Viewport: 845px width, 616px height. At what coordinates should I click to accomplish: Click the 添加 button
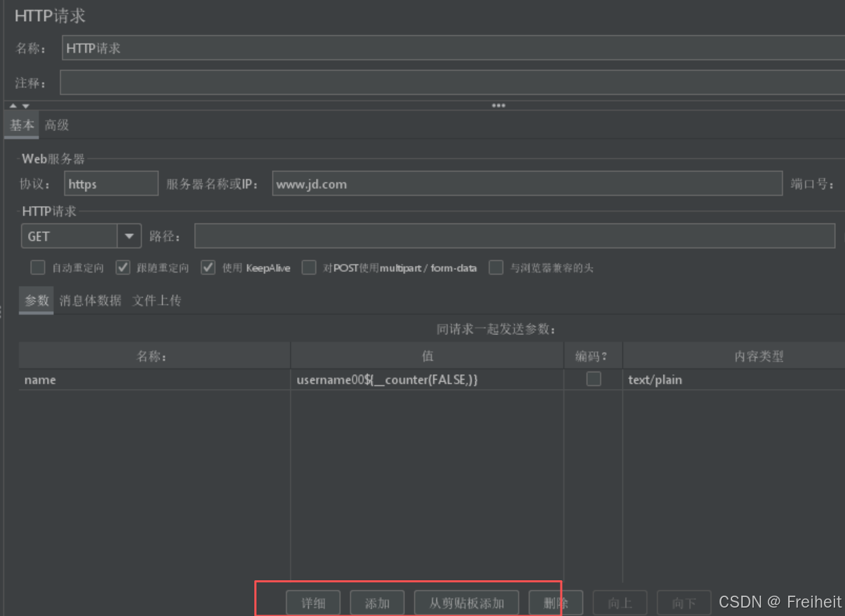tap(378, 603)
